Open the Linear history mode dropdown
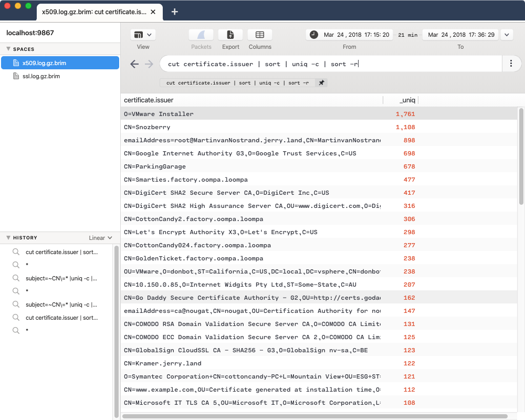This screenshot has height=420, width=525. 101,237
